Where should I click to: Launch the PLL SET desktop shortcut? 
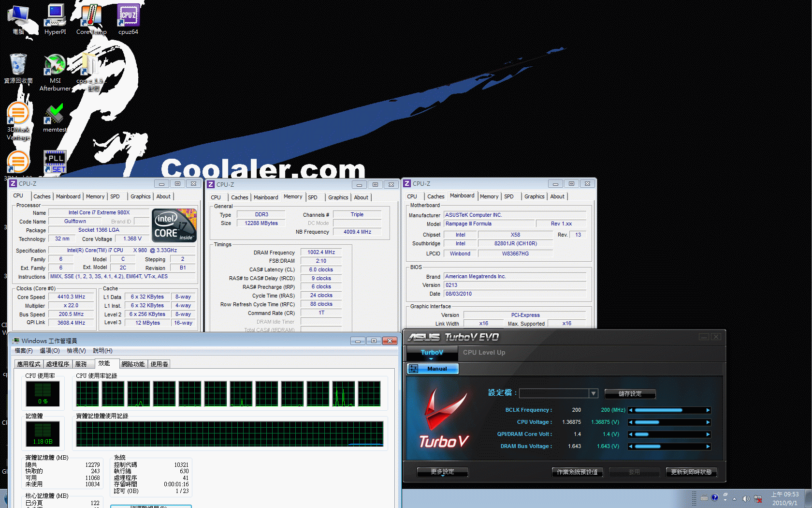55,162
